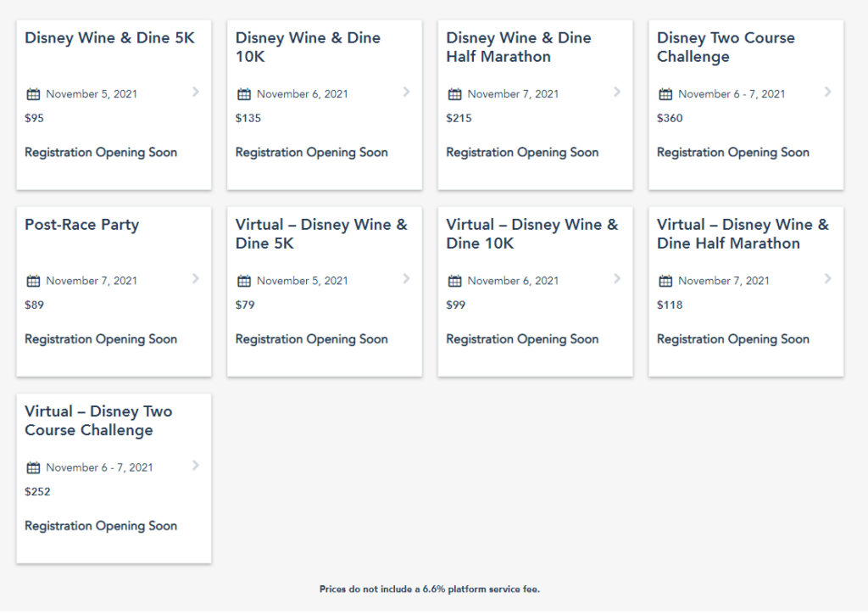
Task: Expand Post-Race Party card chevron
Action: pyautogui.click(x=196, y=278)
